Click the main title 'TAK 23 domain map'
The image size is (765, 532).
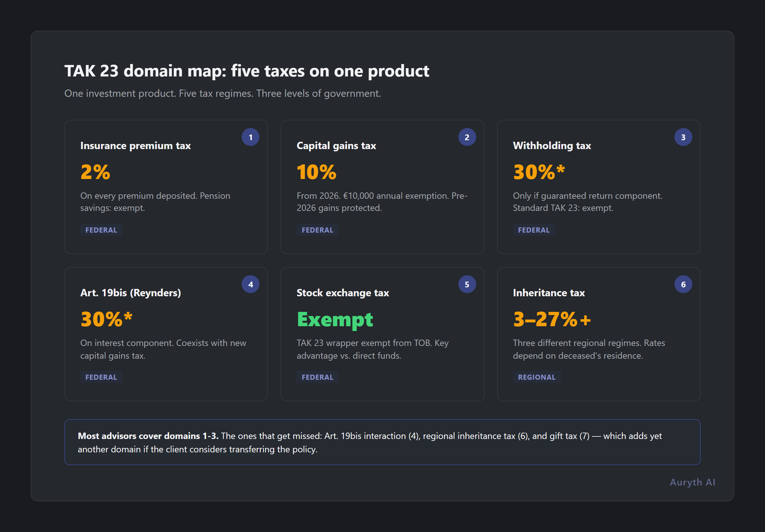pyautogui.click(x=247, y=71)
